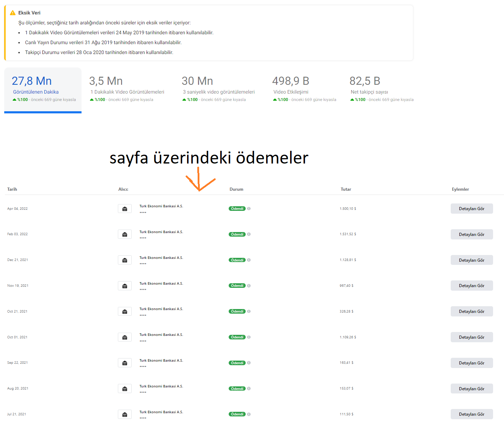Click the 1.128,81 $ amount
The image size is (504, 433).
348,260
